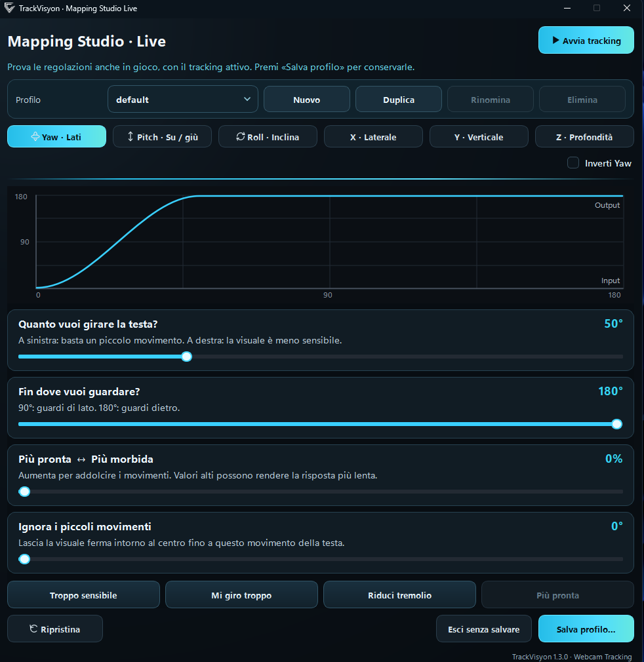
Task: Select the Yaw · Lati tab
Action: coord(56,137)
